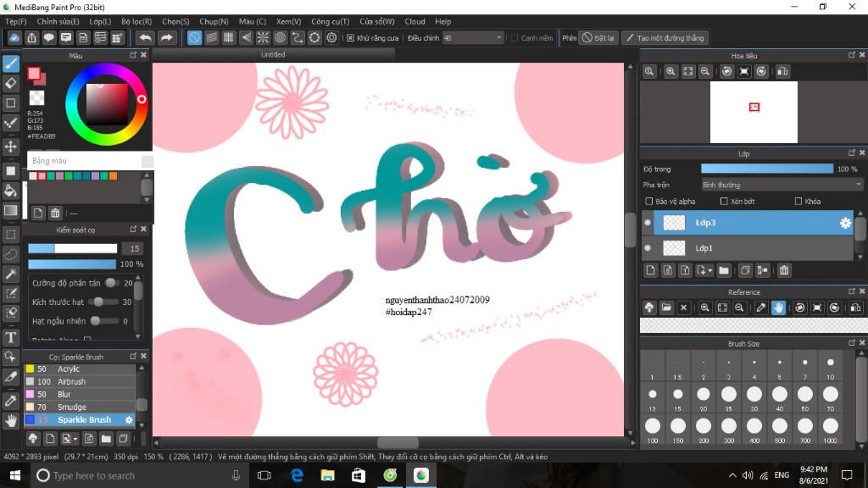Turn on parallel lines snap guide
The image size is (868, 488).
click(211, 37)
